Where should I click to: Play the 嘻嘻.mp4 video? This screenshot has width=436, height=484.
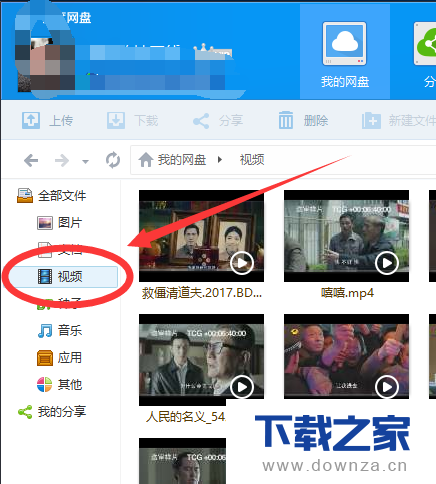[x=387, y=263]
